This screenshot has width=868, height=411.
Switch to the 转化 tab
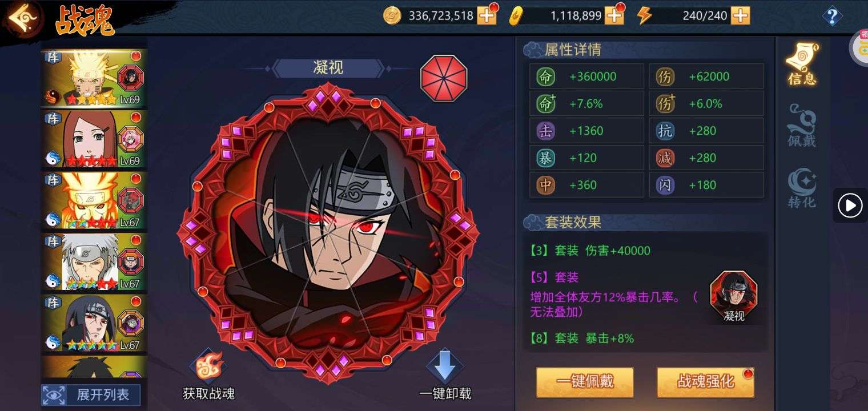[x=802, y=188]
